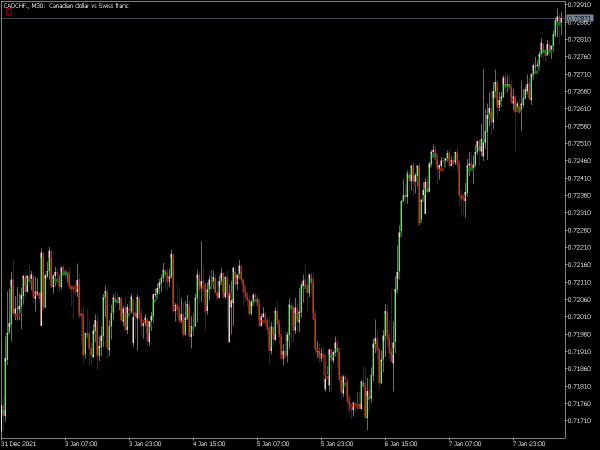
Task: Click the 0.71910 price axis label
Action: click(x=579, y=352)
